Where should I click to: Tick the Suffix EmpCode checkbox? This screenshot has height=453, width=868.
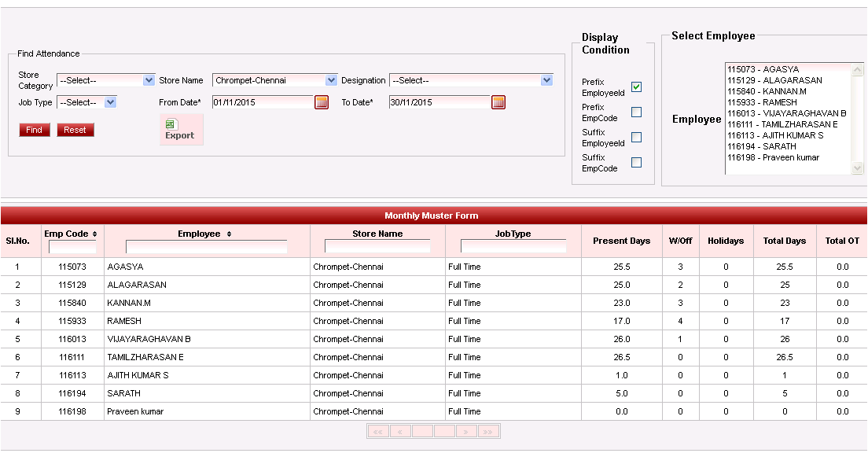coord(637,163)
